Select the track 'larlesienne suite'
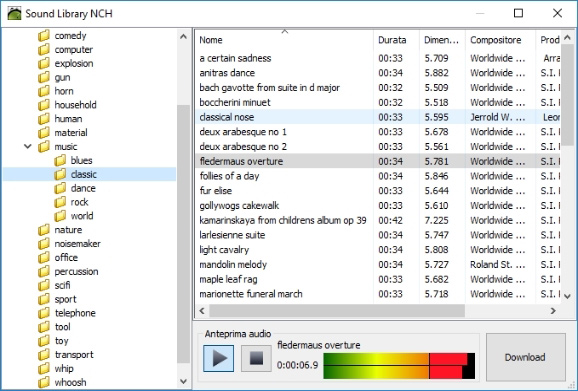 pyautogui.click(x=232, y=235)
